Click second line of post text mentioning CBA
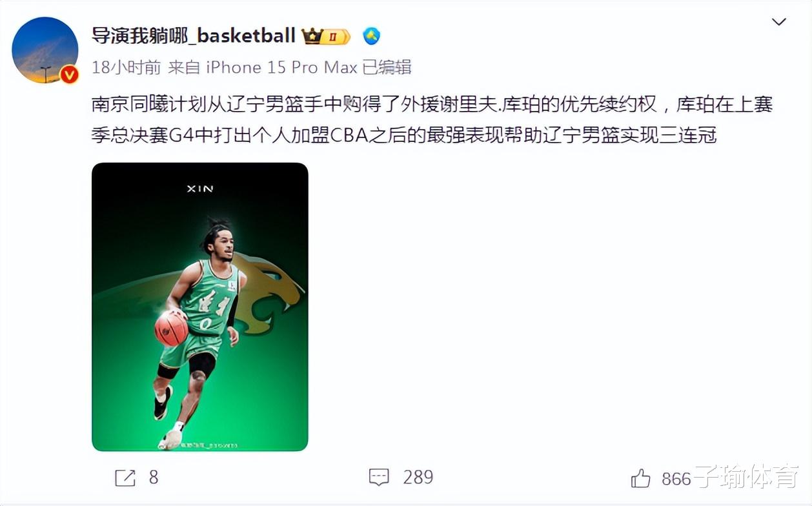The width and height of the screenshot is (812, 506). (404, 135)
